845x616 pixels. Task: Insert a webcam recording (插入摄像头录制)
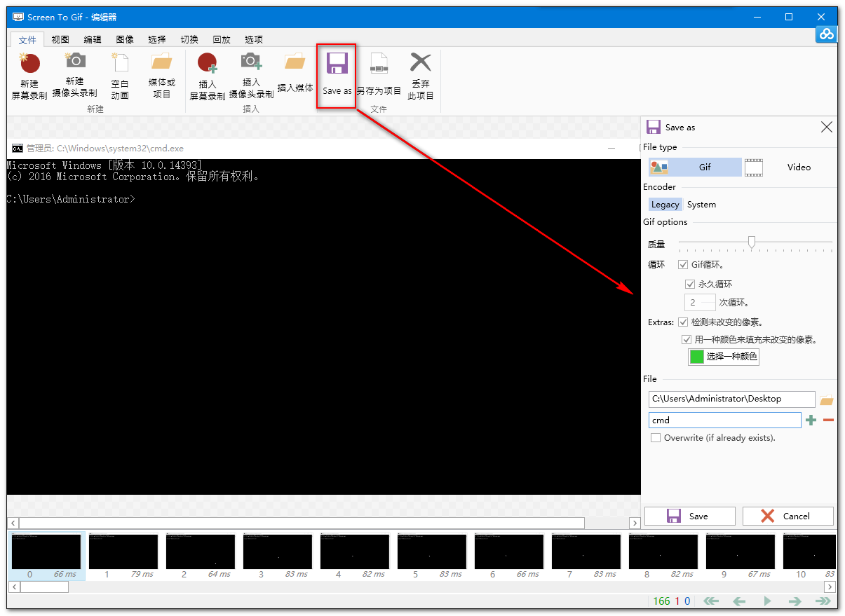[x=251, y=76]
